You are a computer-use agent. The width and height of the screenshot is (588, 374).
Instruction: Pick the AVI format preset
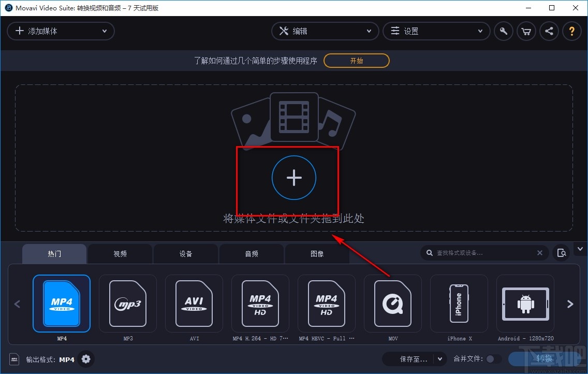(194, 304)
